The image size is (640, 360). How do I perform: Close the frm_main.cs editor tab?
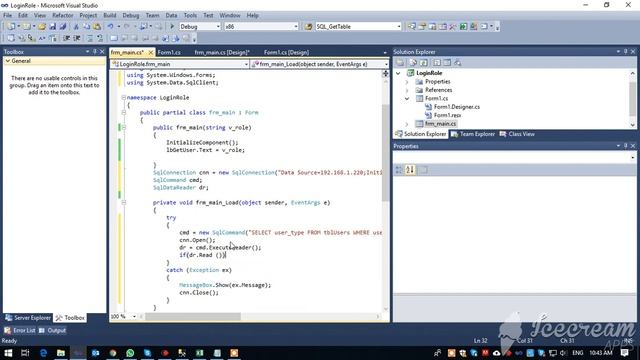(151, 52)
